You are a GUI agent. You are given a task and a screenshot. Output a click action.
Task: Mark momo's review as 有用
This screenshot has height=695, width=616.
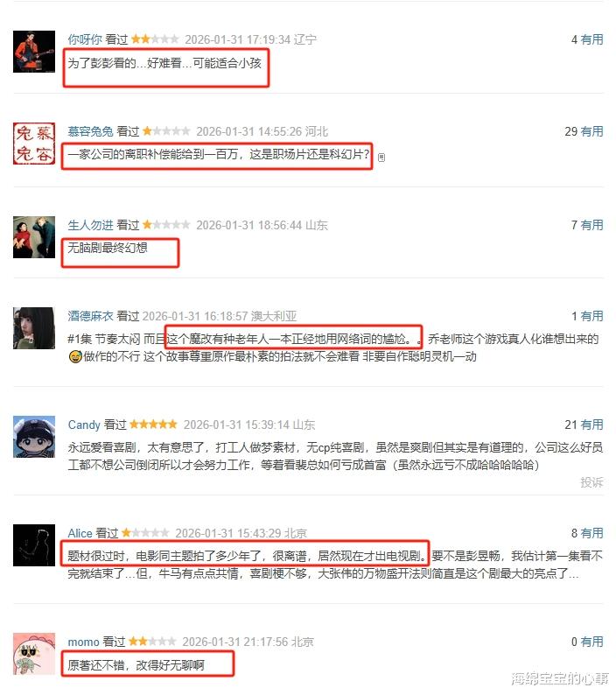pos(591,642)
